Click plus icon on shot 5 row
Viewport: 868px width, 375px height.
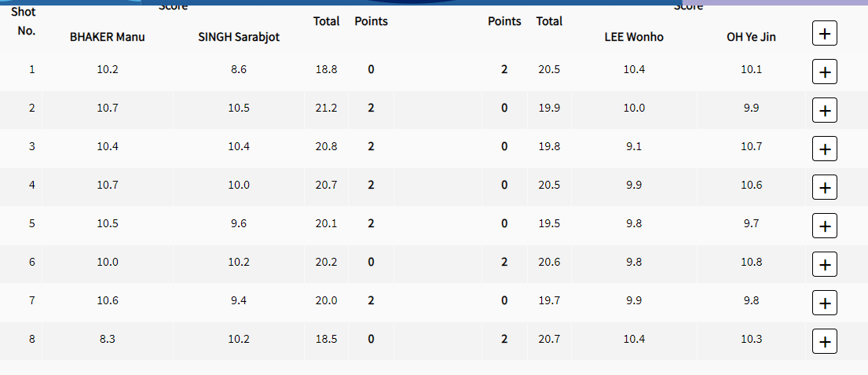click(x=824, y=226)
